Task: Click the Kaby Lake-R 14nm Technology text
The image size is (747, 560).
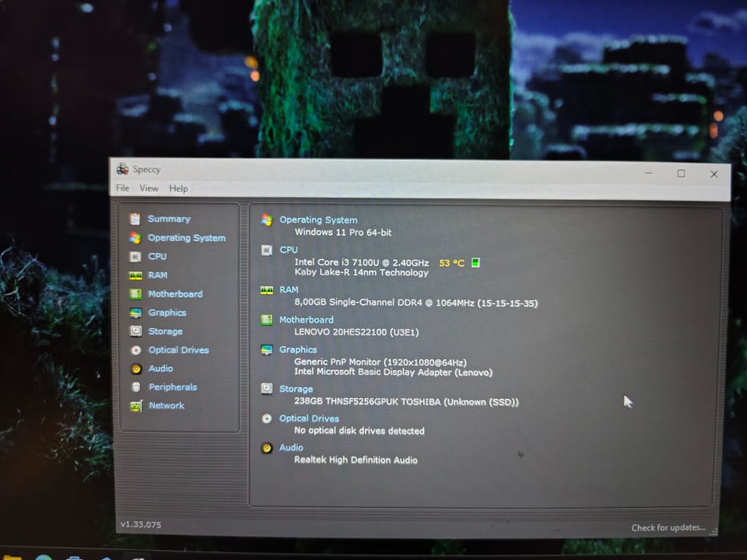Action: (361, 272)
